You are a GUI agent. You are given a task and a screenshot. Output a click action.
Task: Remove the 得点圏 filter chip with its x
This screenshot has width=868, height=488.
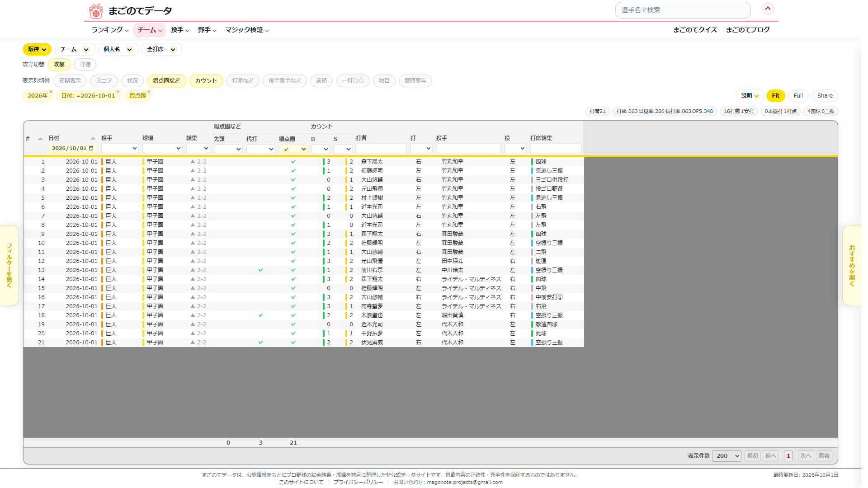pos(149,92)
